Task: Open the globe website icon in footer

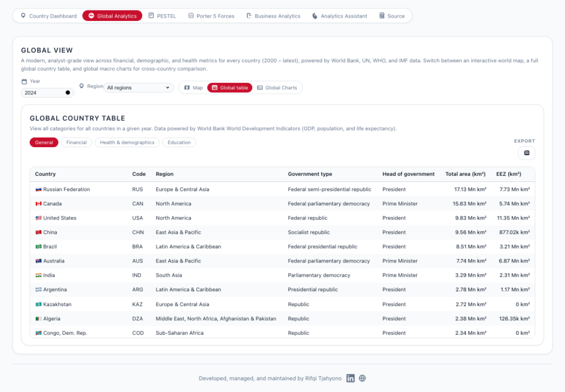Action: pos(363,378)
